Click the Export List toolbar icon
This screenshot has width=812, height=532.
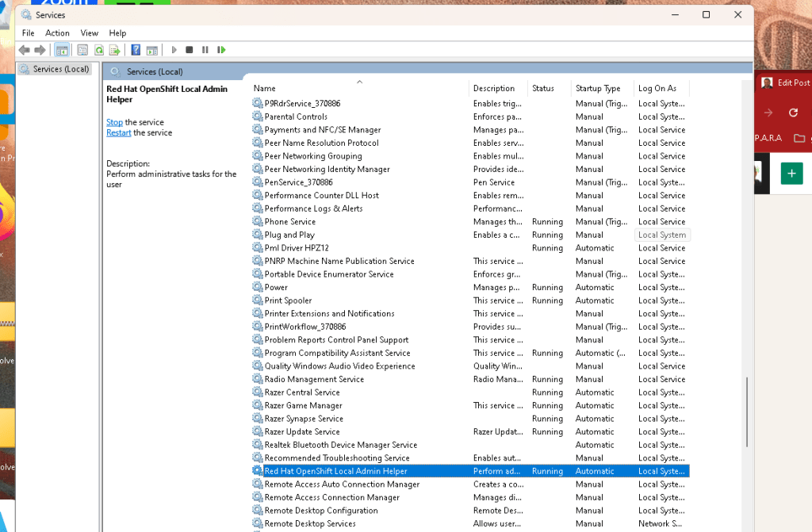(x=115, y=50)
